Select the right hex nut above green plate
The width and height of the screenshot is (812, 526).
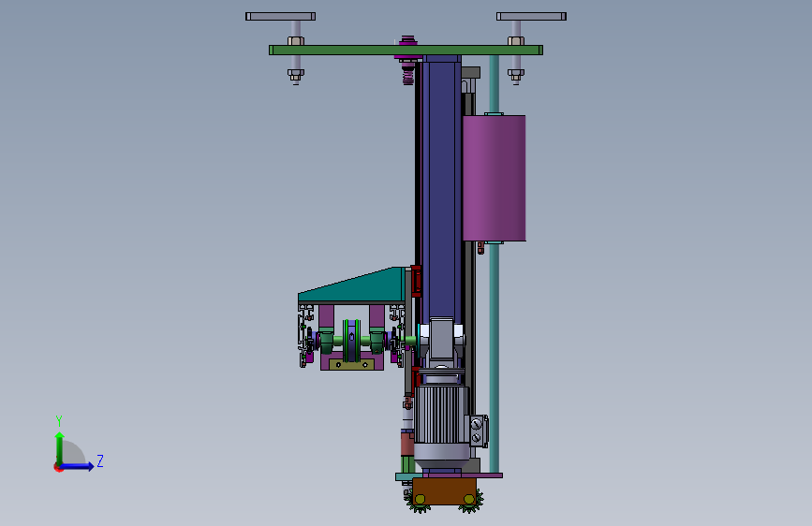coord(516,41)
